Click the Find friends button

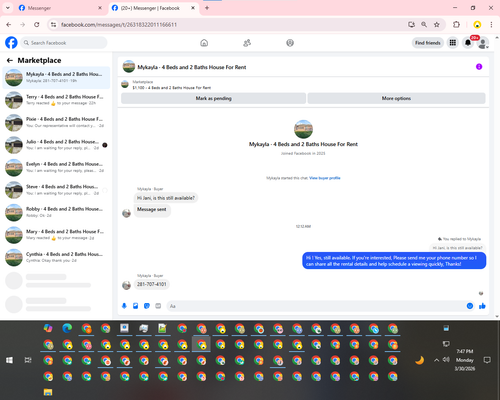tap(428, 43)
